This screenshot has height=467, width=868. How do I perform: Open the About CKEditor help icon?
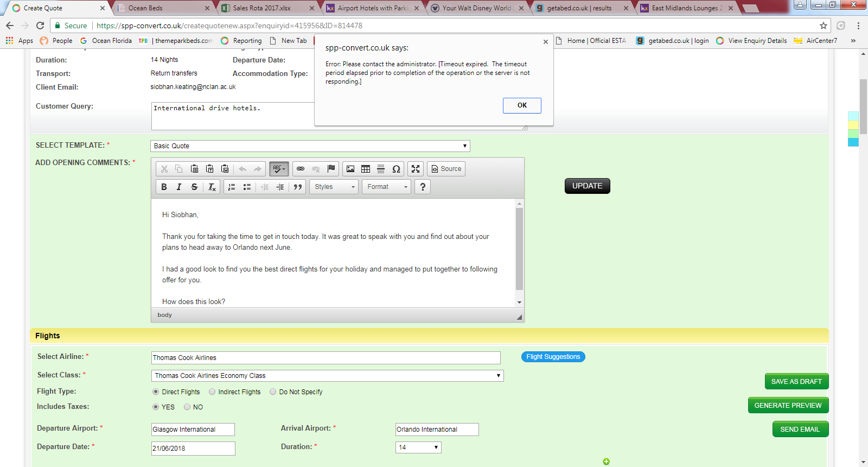[x=423, y=187]
